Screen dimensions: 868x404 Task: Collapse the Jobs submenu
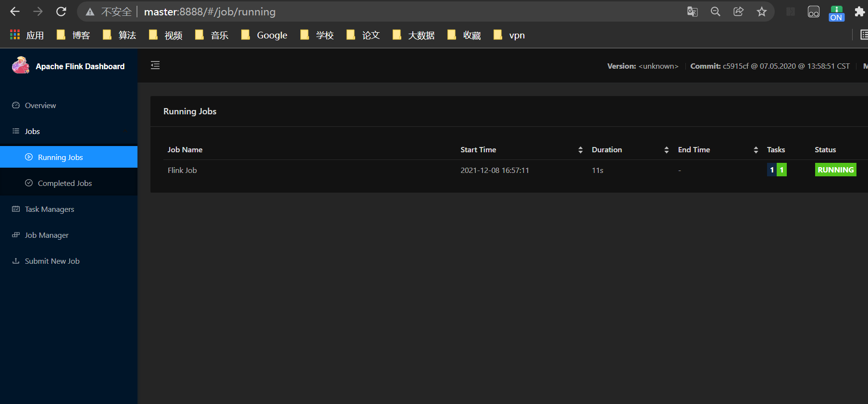click(69, 131)
